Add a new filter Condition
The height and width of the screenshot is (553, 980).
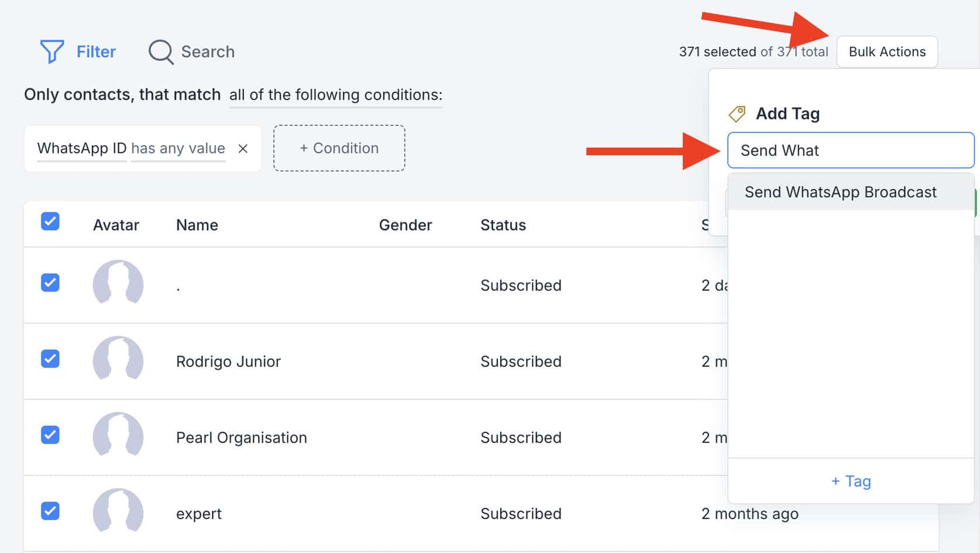coord(339,149)
